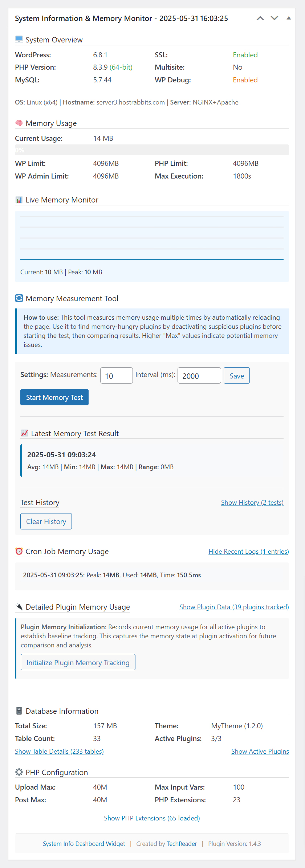Click the Live Memory Monitor chart icon

click(19, 200)
